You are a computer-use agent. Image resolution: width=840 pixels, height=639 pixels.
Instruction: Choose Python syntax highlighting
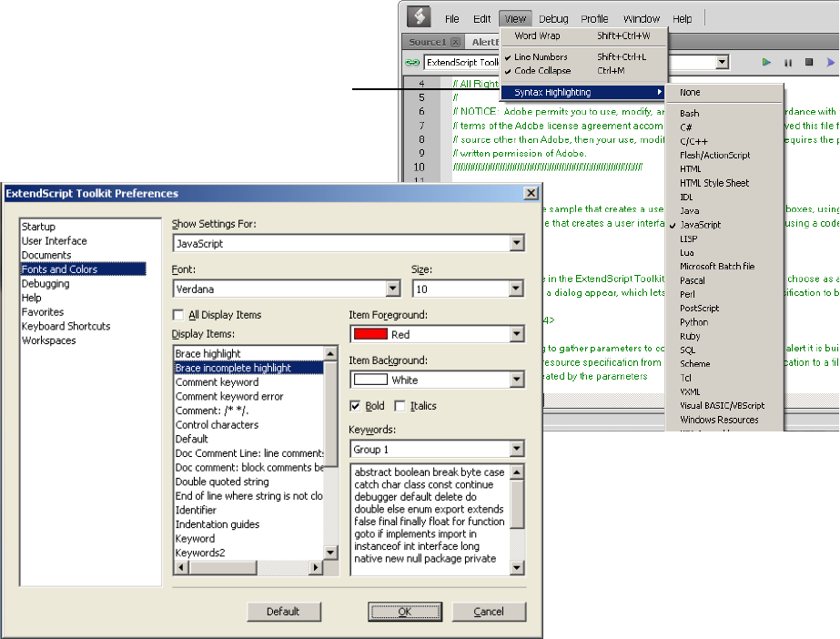click(724, 322)
